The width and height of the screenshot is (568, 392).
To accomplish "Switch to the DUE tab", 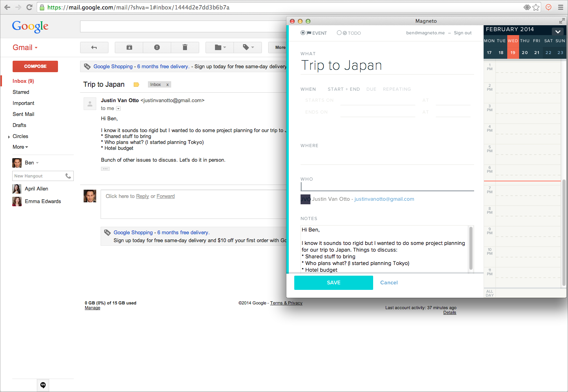I will click(371, 89).
